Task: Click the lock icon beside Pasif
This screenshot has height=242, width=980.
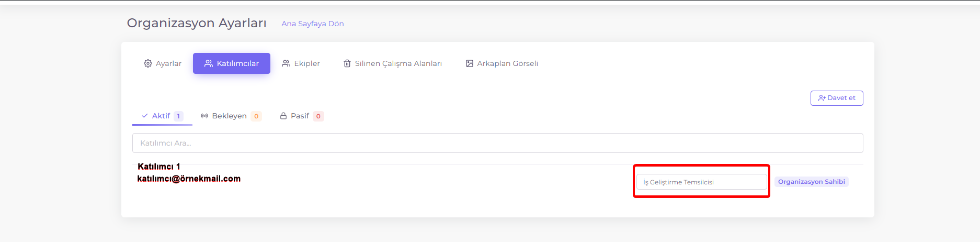Action: coord(283,116)
